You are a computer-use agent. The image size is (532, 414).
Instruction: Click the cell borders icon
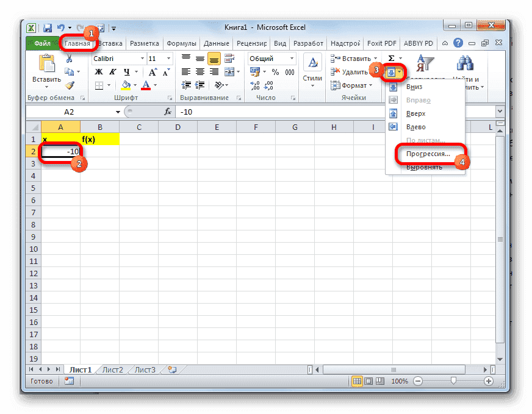[99, 85]
